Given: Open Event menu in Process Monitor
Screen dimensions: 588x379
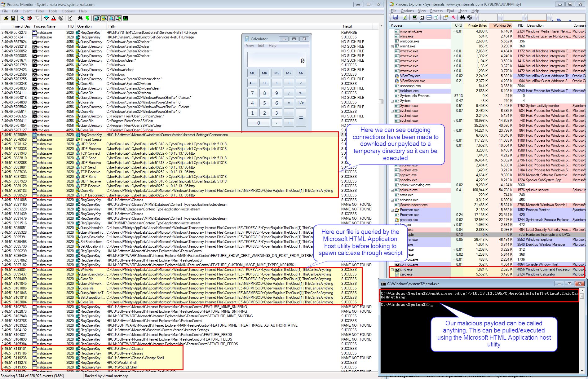Looking at the screenshot, I should coord(27,11).
